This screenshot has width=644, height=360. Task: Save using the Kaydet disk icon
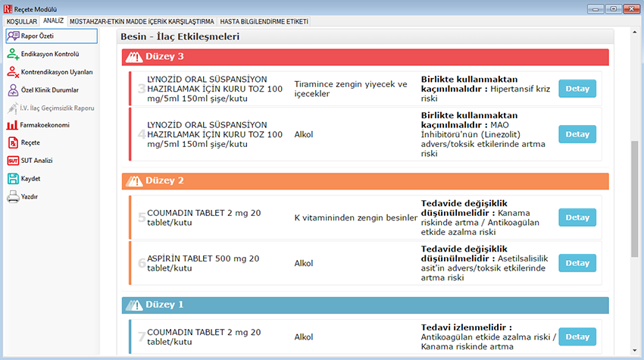[13, 179]
